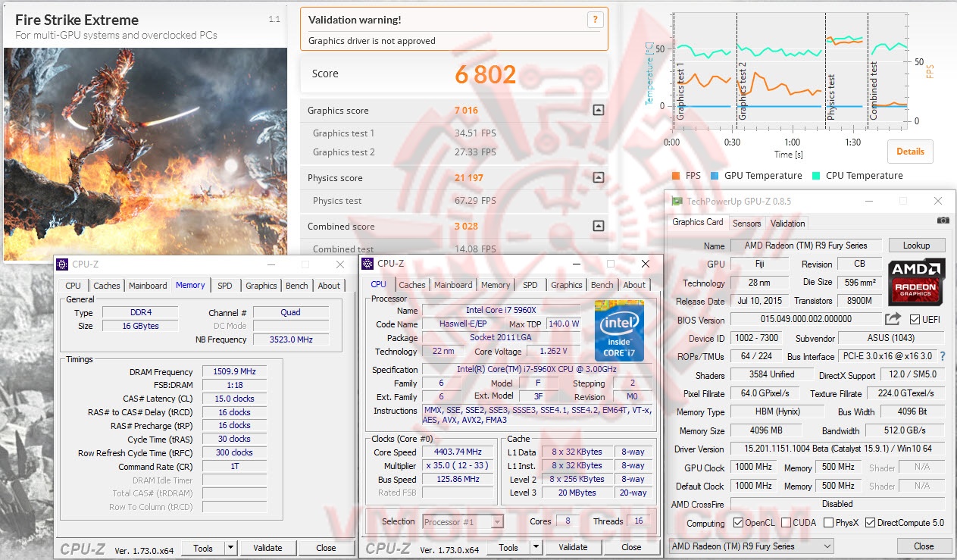Click the Physics score value 21 197
The width and height of the screenshot is (957, 560).
(x=468, y=178)
